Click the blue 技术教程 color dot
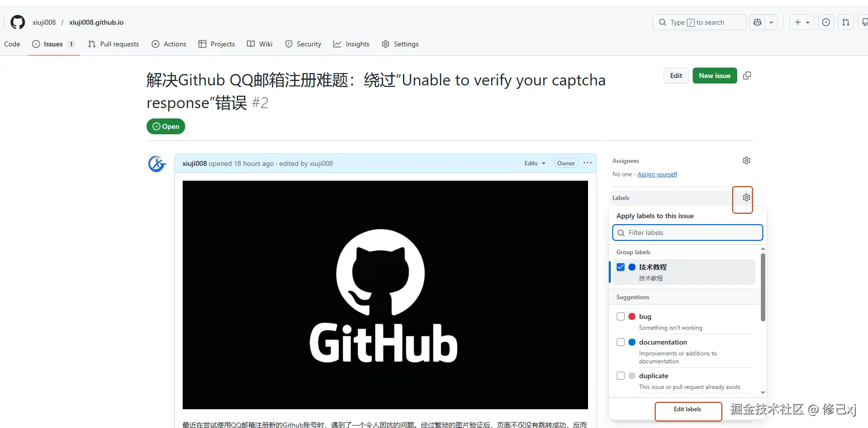This screenshot has height=428, width=868. (x=632, y=267)
